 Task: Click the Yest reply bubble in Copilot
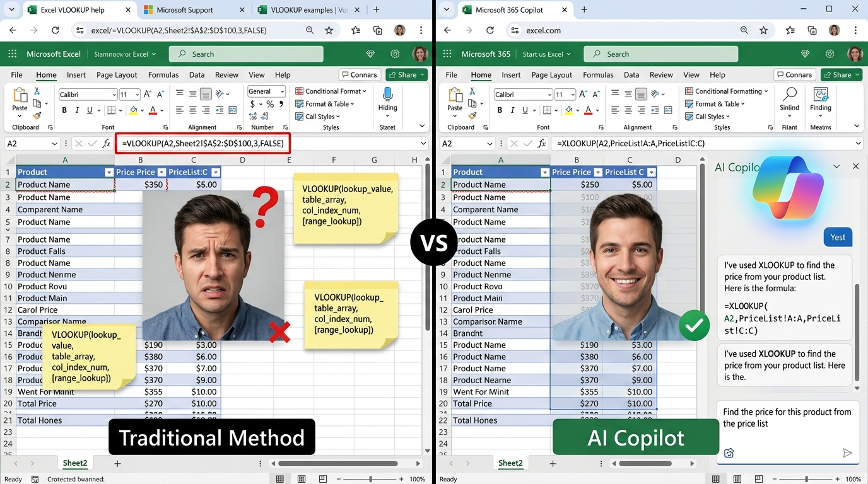(838, 237)
